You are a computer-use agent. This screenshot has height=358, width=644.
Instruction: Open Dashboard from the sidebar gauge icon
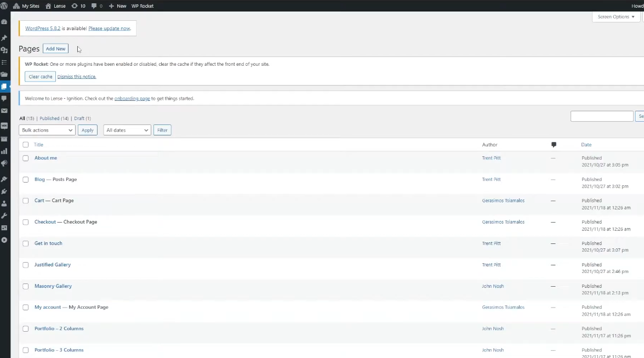[4, 22]
